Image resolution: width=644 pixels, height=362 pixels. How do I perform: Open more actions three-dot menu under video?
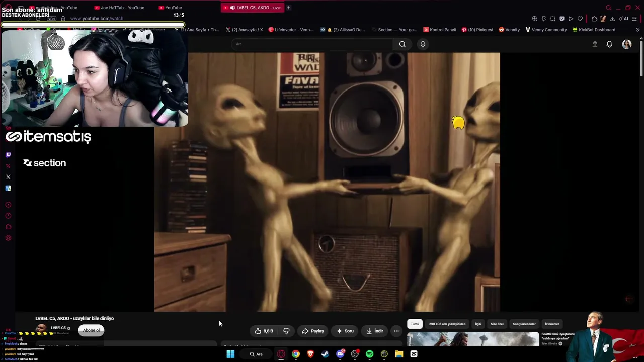(x=396, y=331)
